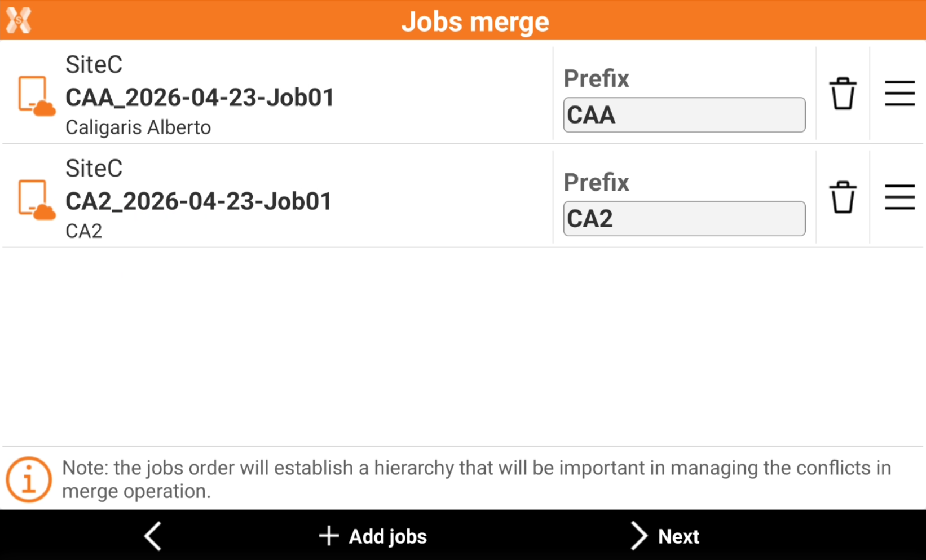Go back using the left chevron arrow

153,536
